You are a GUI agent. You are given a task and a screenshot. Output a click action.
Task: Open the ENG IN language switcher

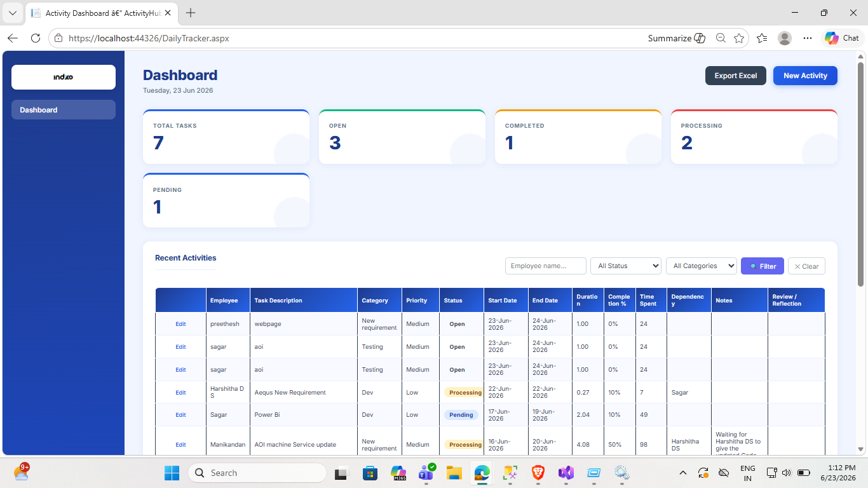coord(748,473)
